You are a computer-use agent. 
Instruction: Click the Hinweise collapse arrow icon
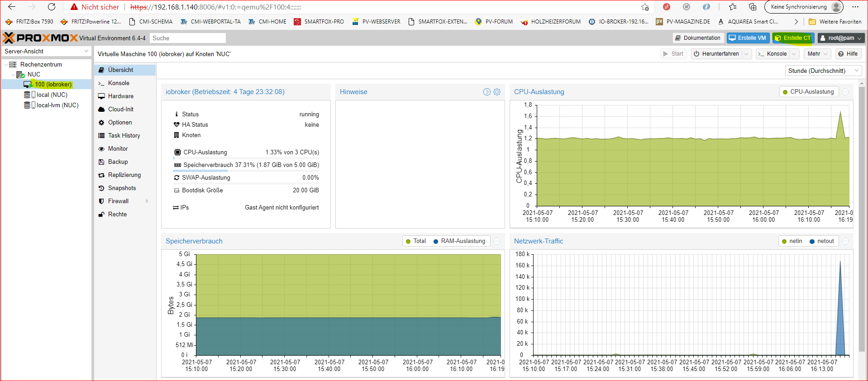click(x=487, y=92)
